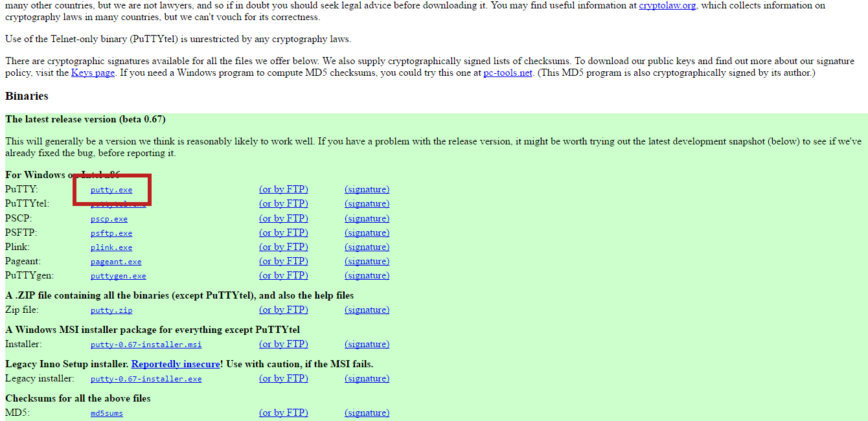Open the signature for the Legacy installer
Screen dimensions: 868x421
[x=367, y=378]
